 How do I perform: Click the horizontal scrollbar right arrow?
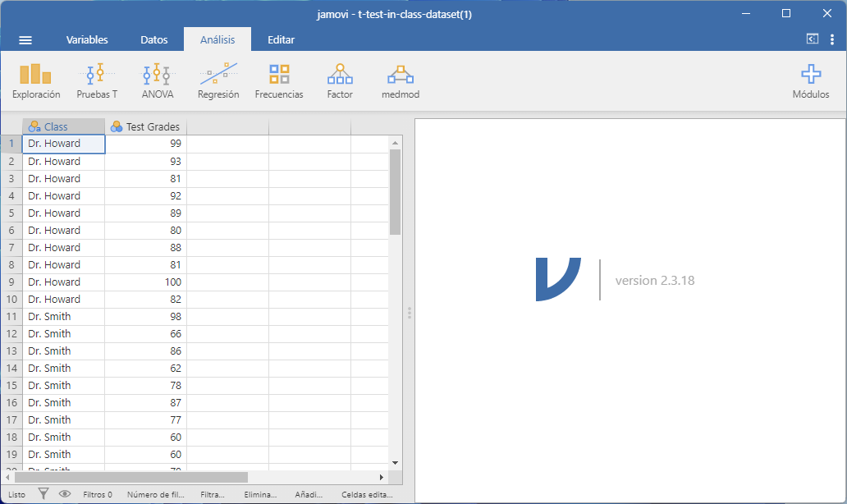381,477
